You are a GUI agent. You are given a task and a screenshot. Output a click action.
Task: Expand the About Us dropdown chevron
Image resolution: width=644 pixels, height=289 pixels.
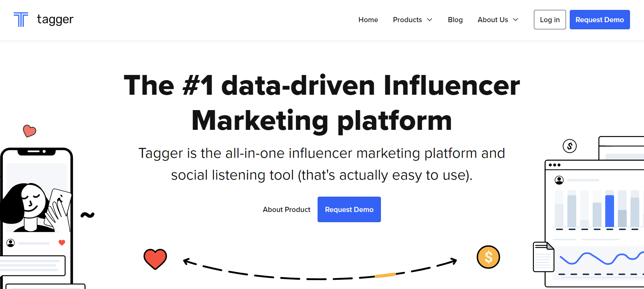tap(516, 20)
